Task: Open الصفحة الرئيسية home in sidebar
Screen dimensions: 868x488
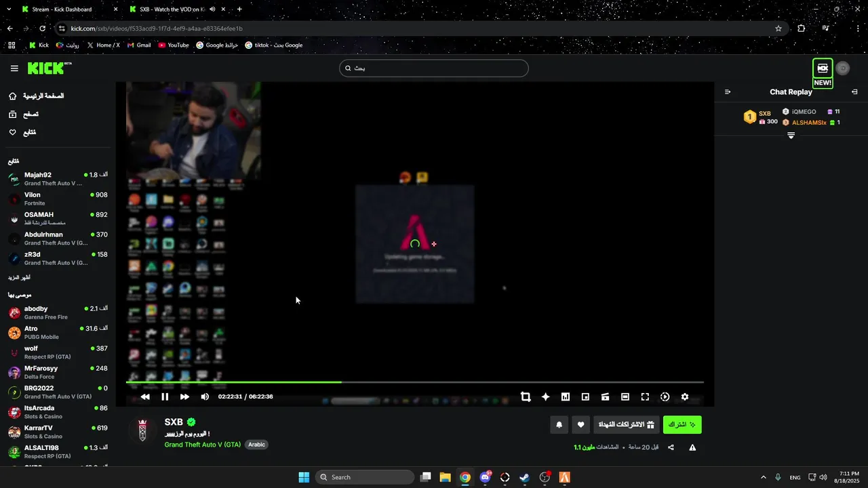Action: [x=37, y=96]
